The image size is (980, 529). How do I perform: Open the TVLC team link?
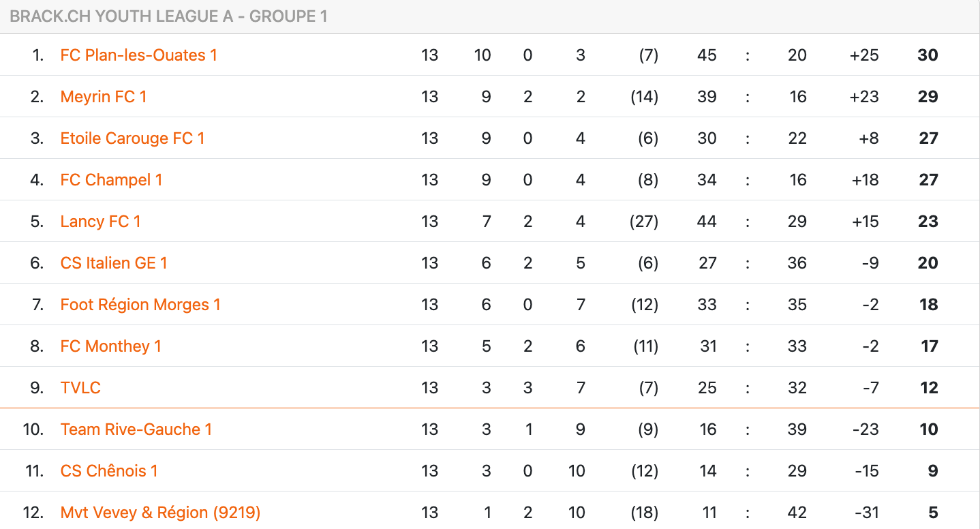(80, 388)
